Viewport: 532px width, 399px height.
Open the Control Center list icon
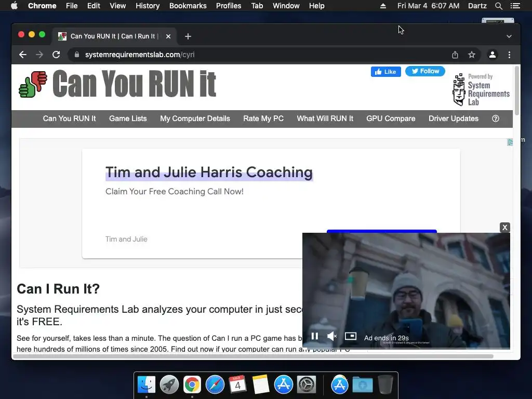coord(515,6)
